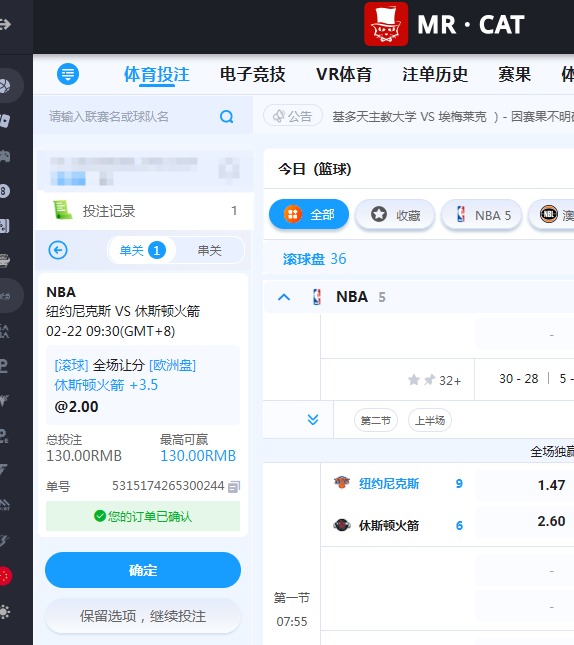Click the league or team search field

pyautogui.click(x=143, y=117)
